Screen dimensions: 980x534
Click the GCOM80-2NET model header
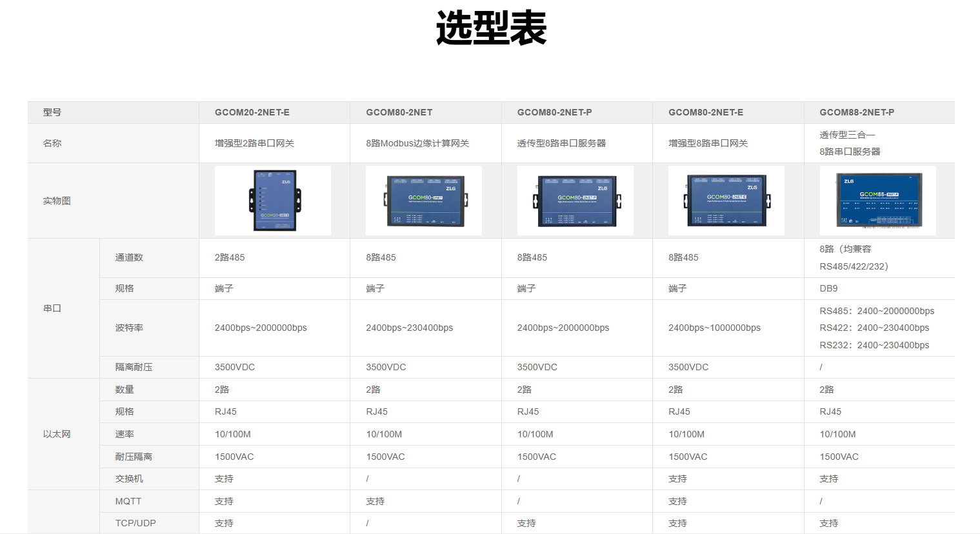click(x=399, y=112)
